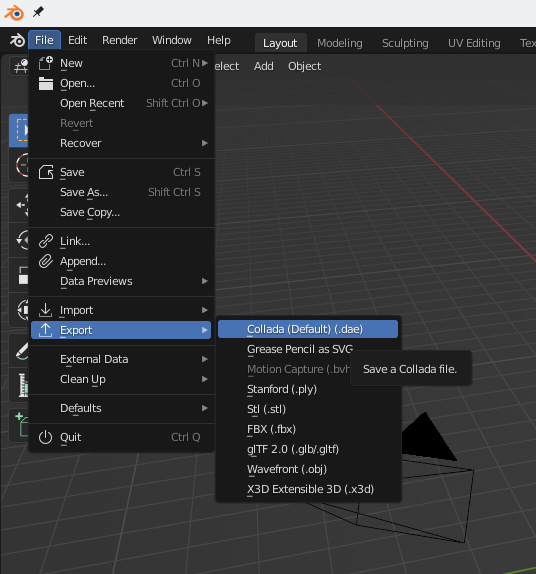Viewport: 536px width, 574px height.
Task: Choose Append... from the File menu
Action: point(121,261)
